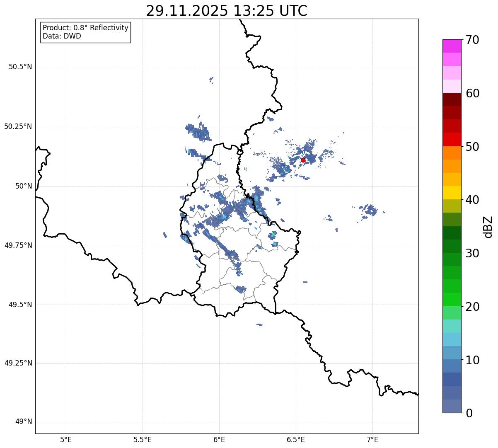This screenshot has width=498, height=448.
Task: Click the 50.5°N latitude label
Action: (20, 67)
